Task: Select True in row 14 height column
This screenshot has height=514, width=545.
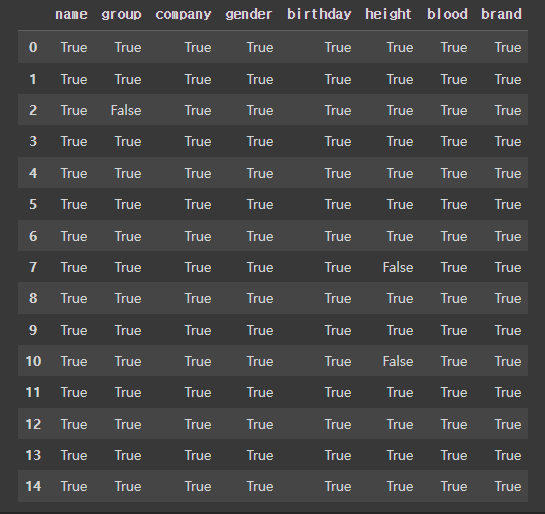Action: pos(400,487)
